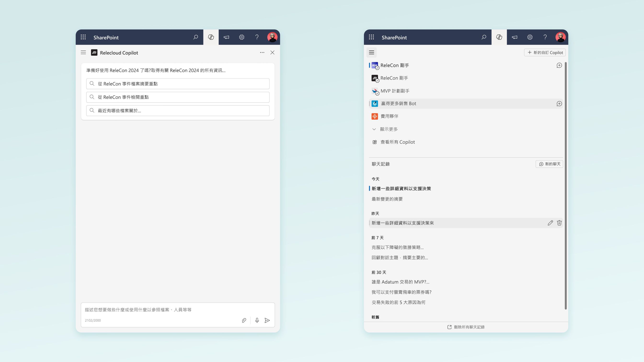
Task: Select second ReleCon 副手 with black icon
Action: 466,78
